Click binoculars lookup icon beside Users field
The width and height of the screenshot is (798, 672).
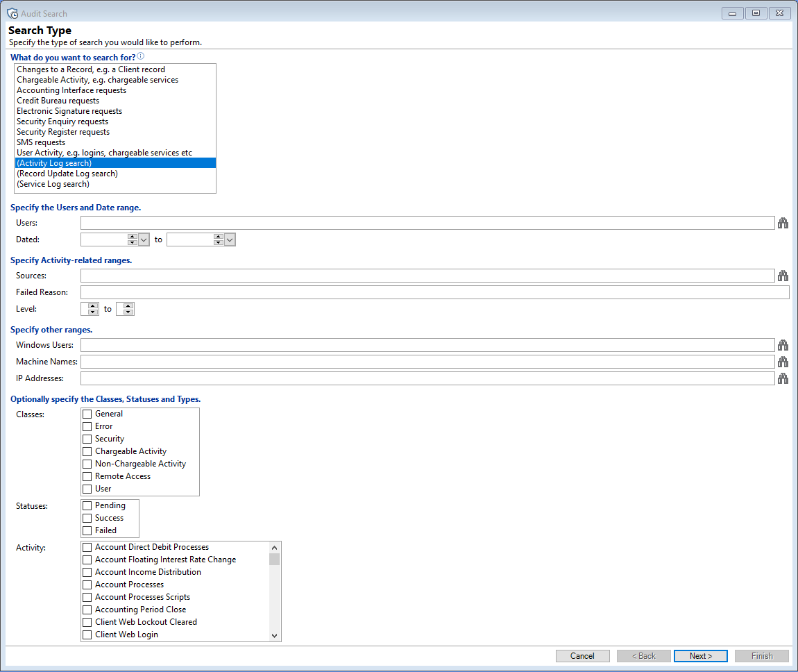click(x=783, y=223)
